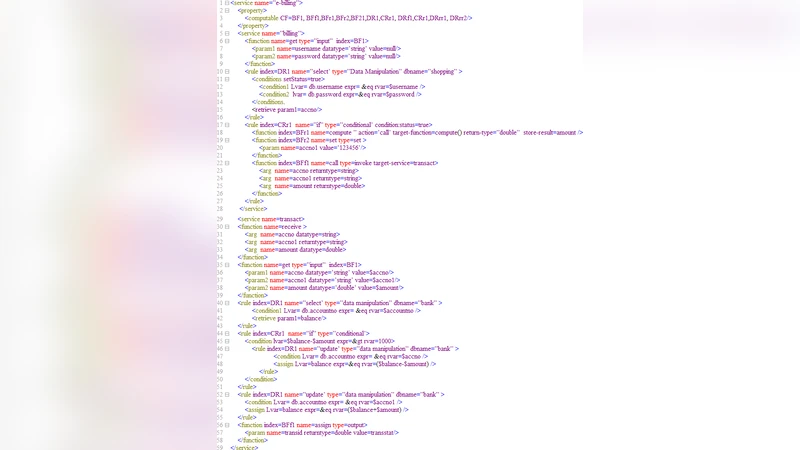The height and width of the screenshot is (450, 800).
Task: Collapse the conditions setStatus block on line 11
Action: [x=227, y=79]
